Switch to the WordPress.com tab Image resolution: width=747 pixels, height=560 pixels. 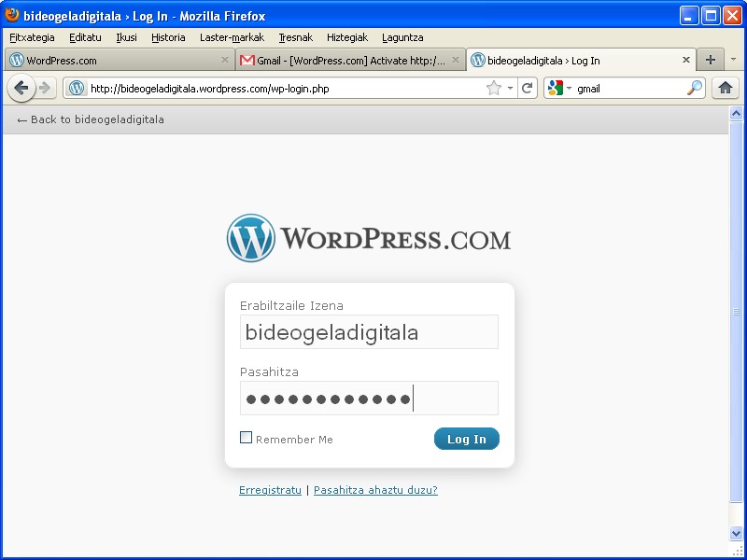[x=120, y=60]
